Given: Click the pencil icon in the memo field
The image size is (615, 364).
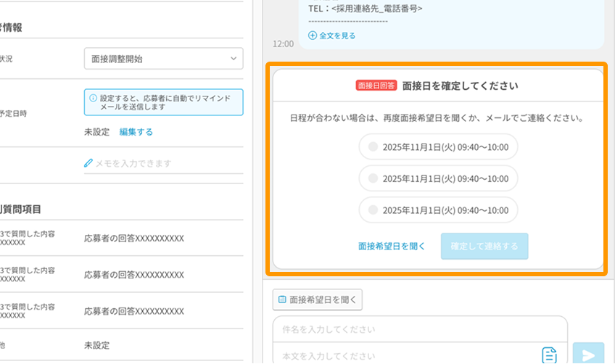Looking at the screenshot, I should [88, 163].
